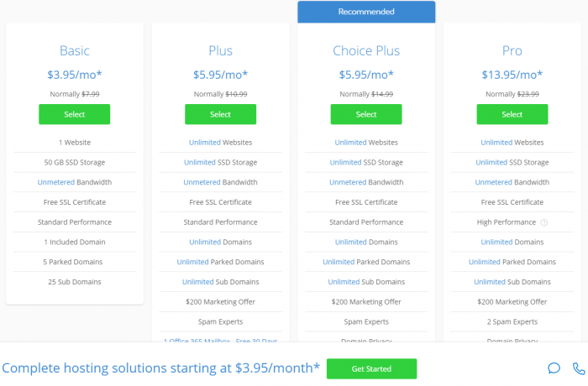This screenshot has width=588, height=386.
Task: Open the live chat bubble icon
Action: (554, 368)
